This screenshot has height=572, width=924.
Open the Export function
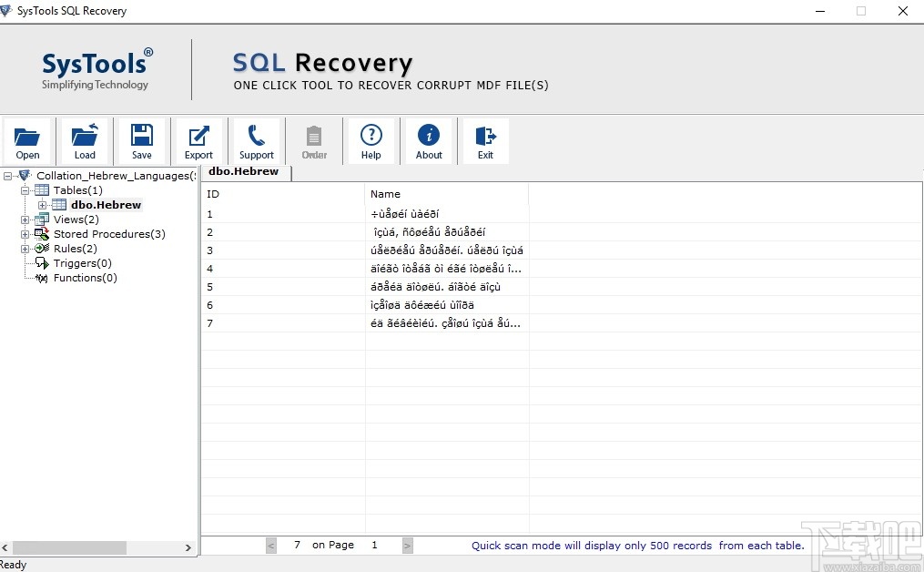click(x=198, y=140)
